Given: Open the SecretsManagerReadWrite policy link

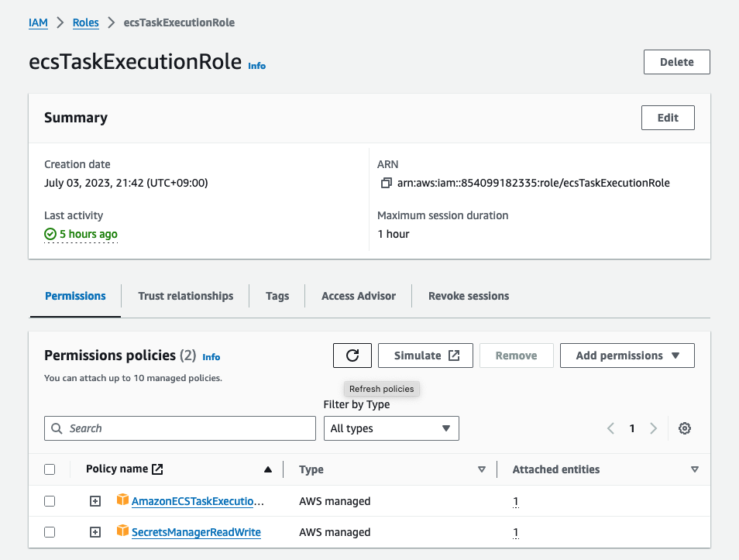Looking at the screenshot, I should pyautogui.click(x=196, y=532).
